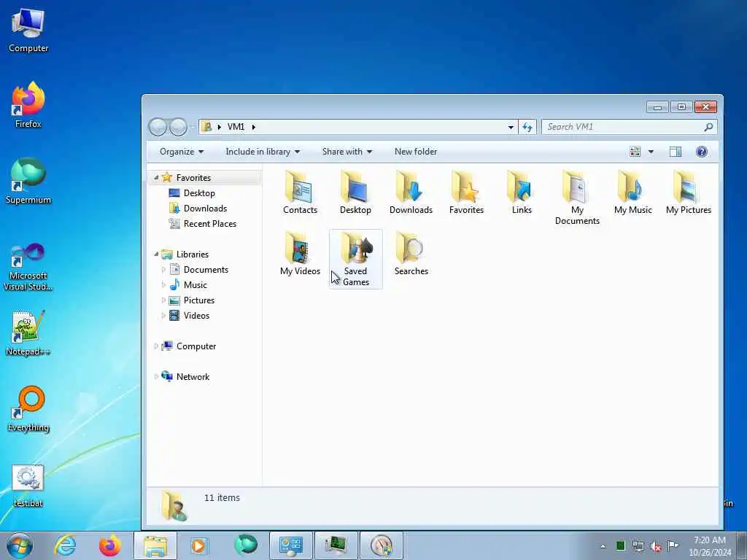The image size is (747, 560).
Task: Open the views options dropdown arrow
Action: (651, 152)
